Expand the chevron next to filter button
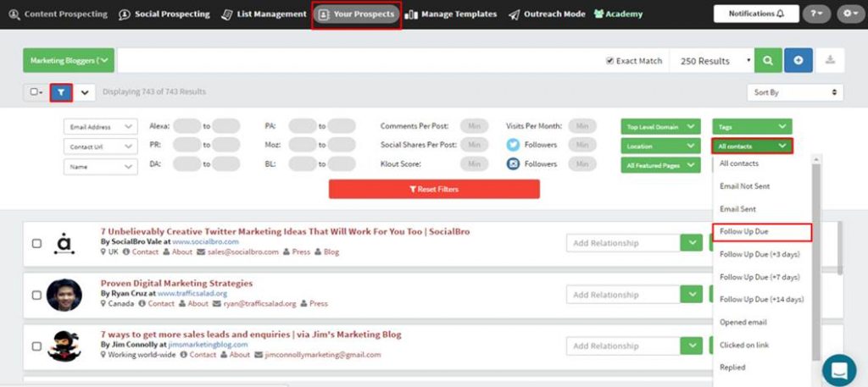The height and width of the screenshot is (387, 868). click(85, 92)
